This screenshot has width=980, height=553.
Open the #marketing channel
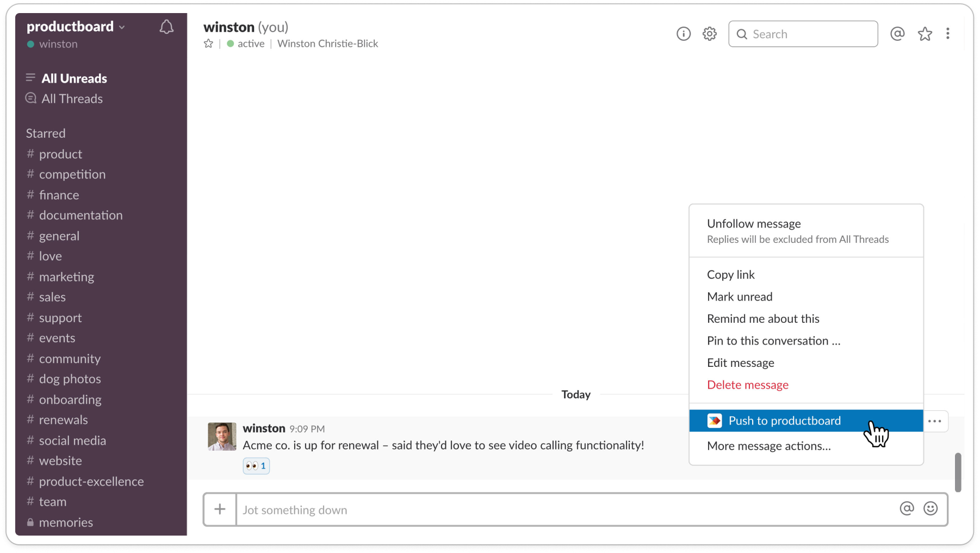(x=60, y=276)
